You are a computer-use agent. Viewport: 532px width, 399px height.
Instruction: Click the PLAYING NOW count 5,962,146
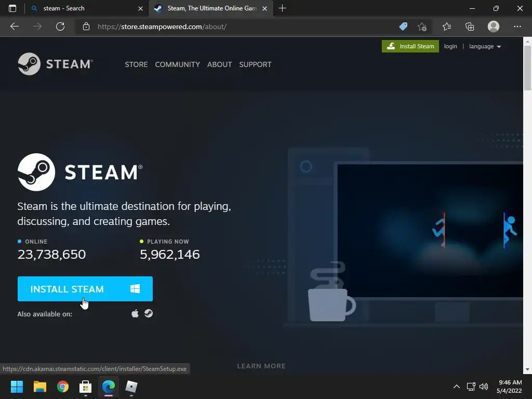point(170,254)
